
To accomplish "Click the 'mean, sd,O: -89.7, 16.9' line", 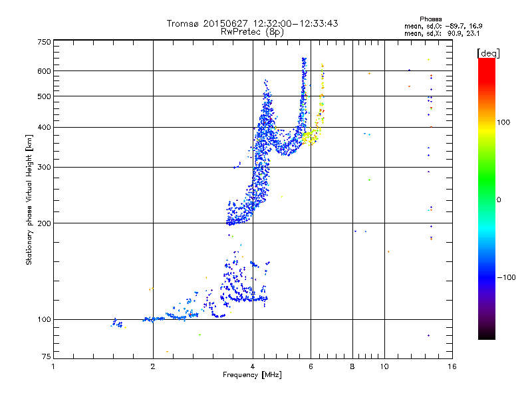I will [x=443, y=26].
